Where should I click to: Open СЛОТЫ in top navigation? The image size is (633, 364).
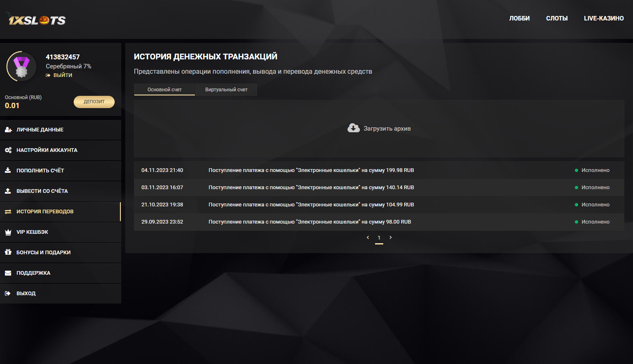[x=557, y=18]
